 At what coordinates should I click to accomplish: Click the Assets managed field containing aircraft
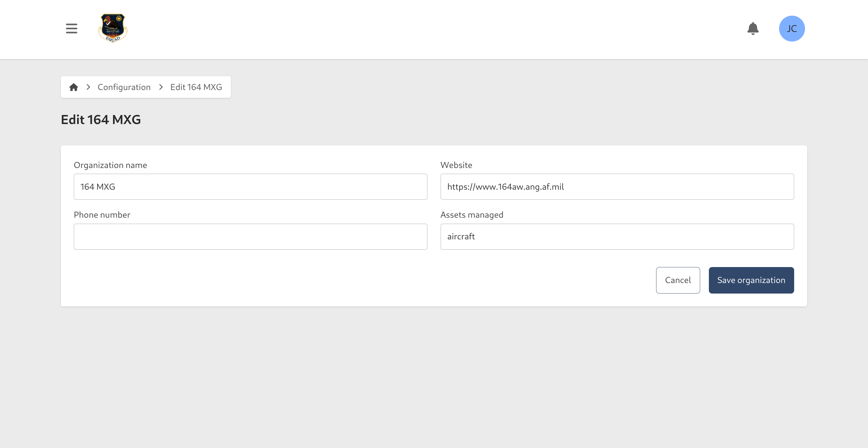617,236
